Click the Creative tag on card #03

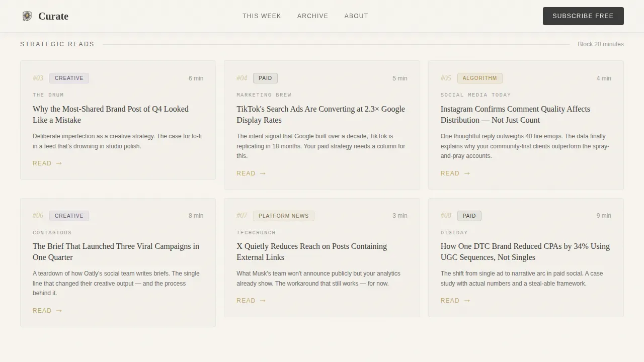tap(69, 78)
